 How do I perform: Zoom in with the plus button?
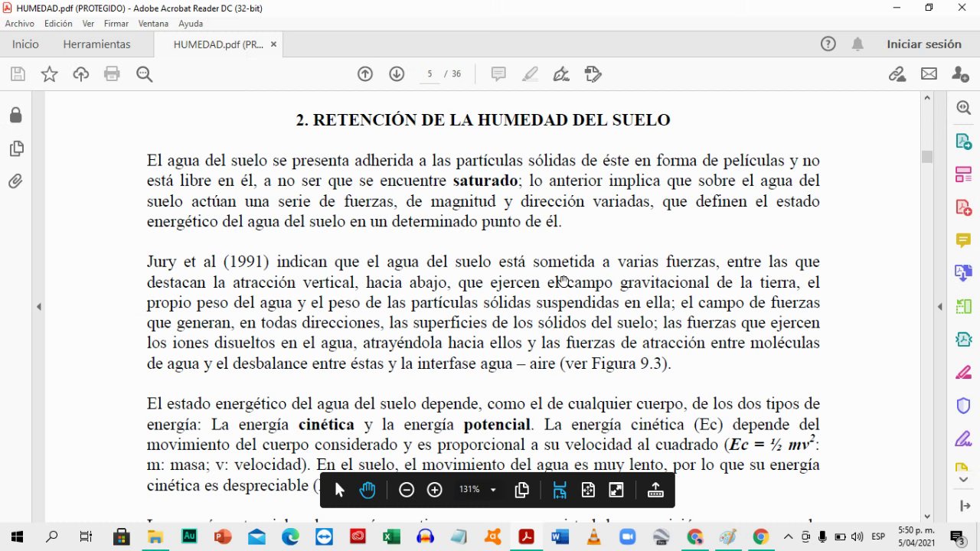[x=435, y=490]
